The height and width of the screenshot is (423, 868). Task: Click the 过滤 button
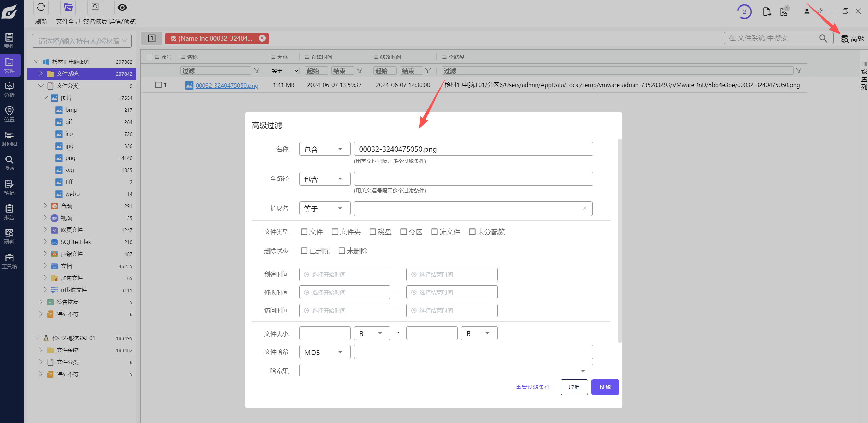point(605,387)
